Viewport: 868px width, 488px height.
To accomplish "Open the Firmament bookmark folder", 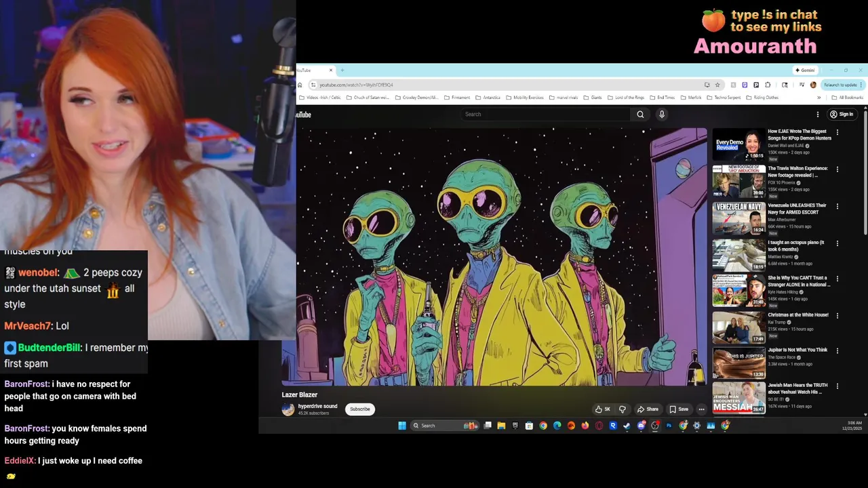I will [x=457, y=98].
